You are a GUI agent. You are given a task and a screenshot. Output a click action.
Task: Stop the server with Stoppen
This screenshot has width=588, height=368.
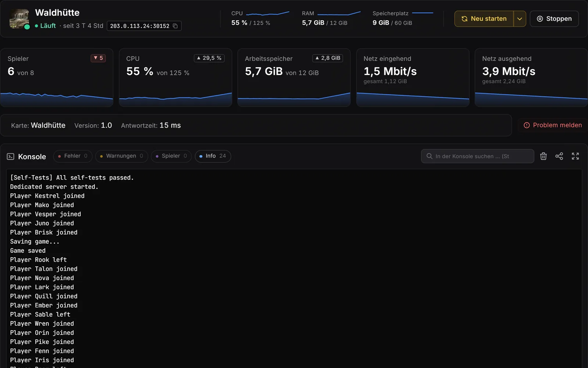pyautogui.click(x=554, y=19)
